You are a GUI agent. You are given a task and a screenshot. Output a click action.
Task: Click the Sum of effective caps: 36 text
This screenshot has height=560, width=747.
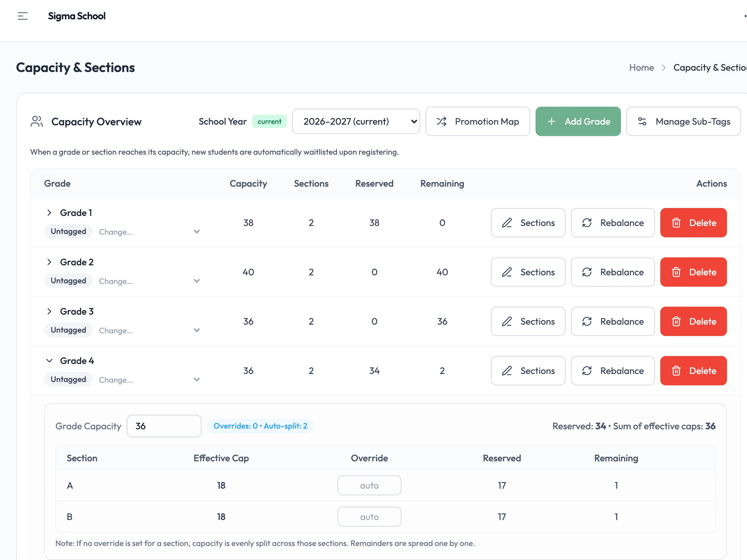[664, 426]
